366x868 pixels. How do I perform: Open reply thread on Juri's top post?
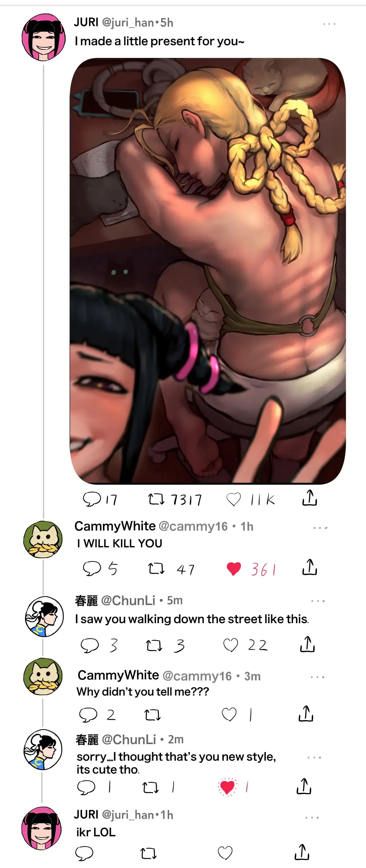pyautogui.click(x=92, y=499)
